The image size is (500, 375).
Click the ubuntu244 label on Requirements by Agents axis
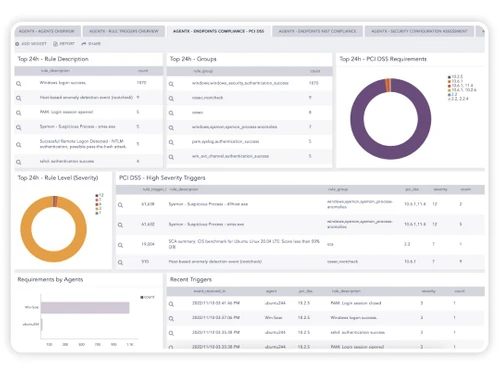click(x=31, y=324)
